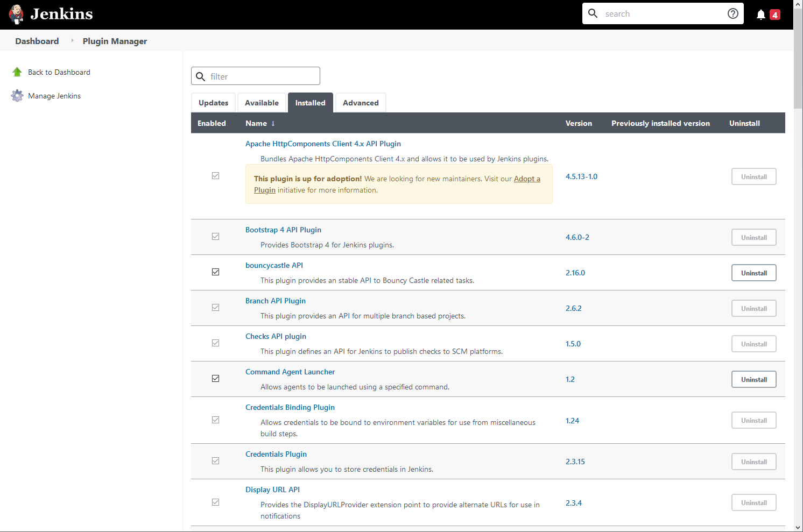Click Uninstall for Checks API plugin
The width and height of the screenshot is (803, 532).
coord(753,344)
